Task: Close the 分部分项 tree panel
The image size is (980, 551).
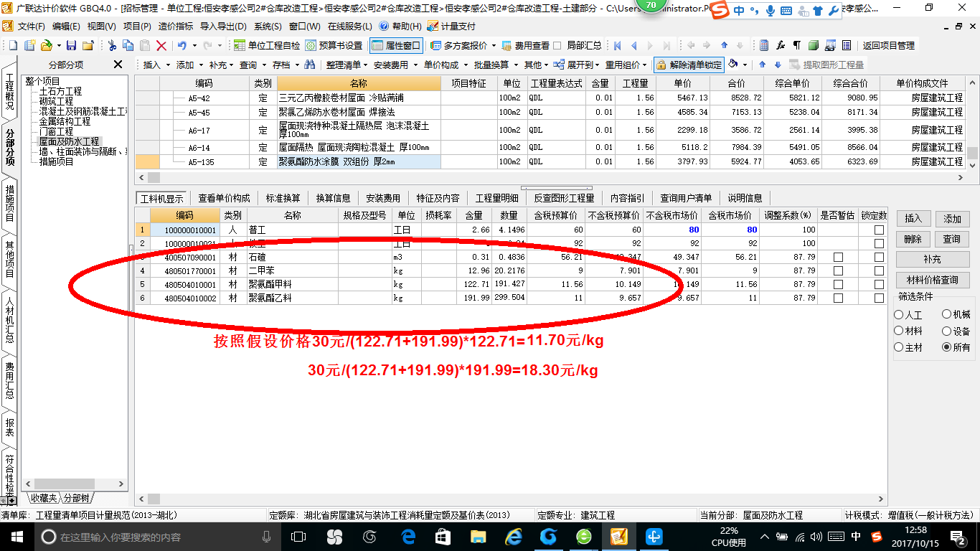Action: (118, 65)
